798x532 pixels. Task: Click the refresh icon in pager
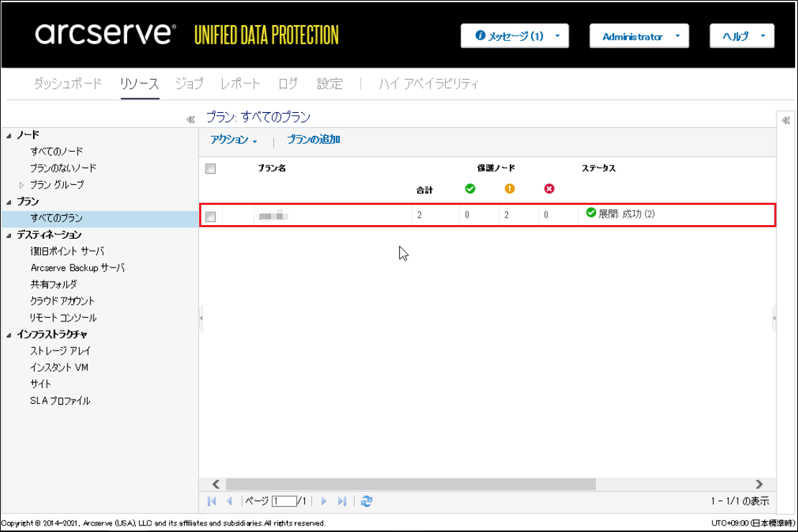[367, 501]
